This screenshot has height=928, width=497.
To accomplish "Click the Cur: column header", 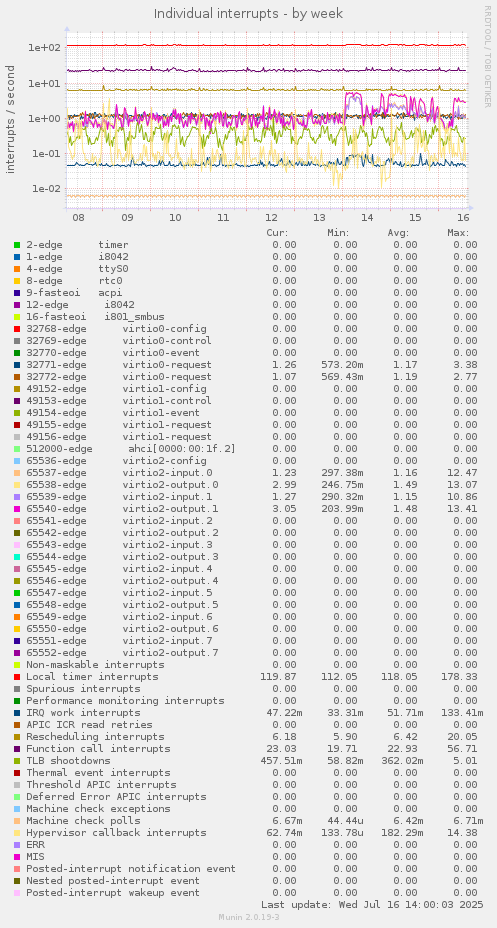I will tap(277, 233).
